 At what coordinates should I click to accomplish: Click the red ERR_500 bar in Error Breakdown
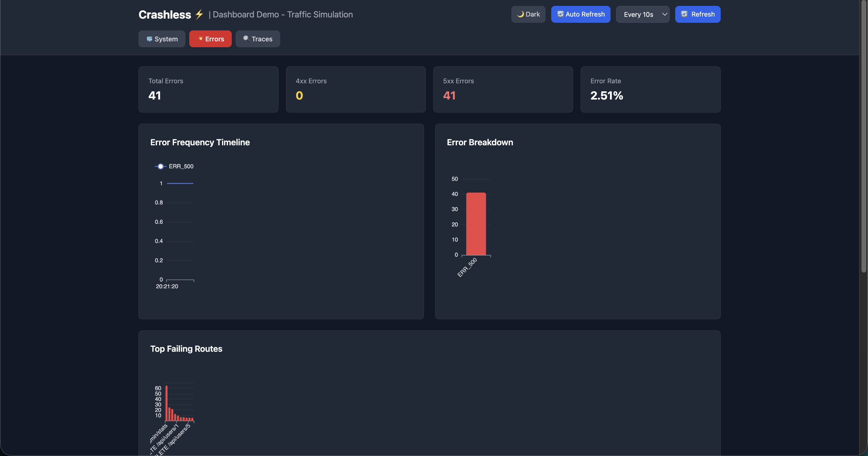[476, 224]
